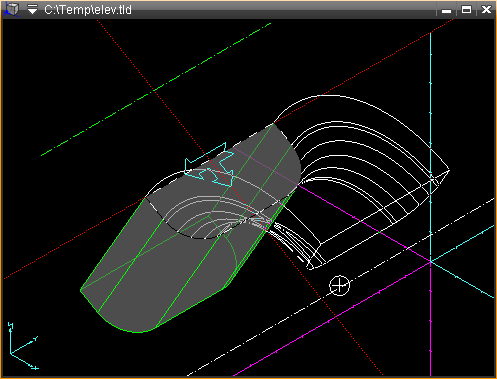Select the vertical magenta line segment
497x379 pixels.
coord(430,319)
